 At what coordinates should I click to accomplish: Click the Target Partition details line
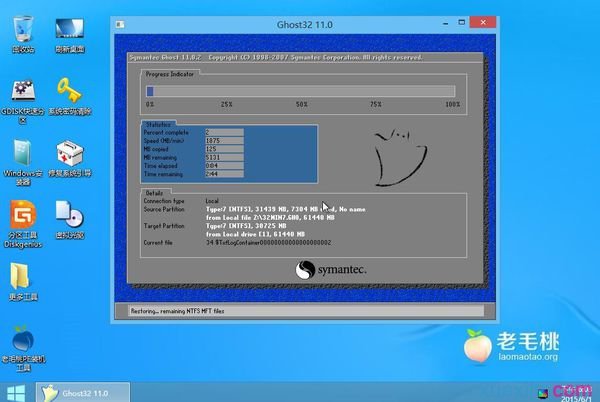point(246,226)
